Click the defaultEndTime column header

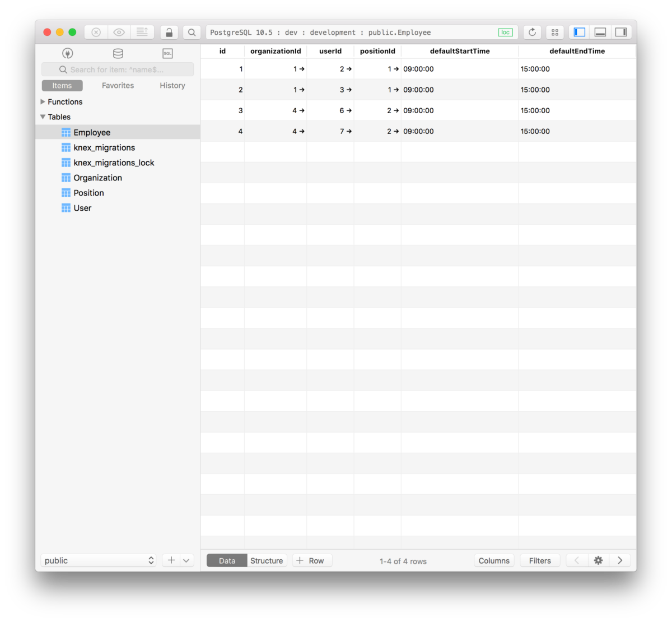577,51
